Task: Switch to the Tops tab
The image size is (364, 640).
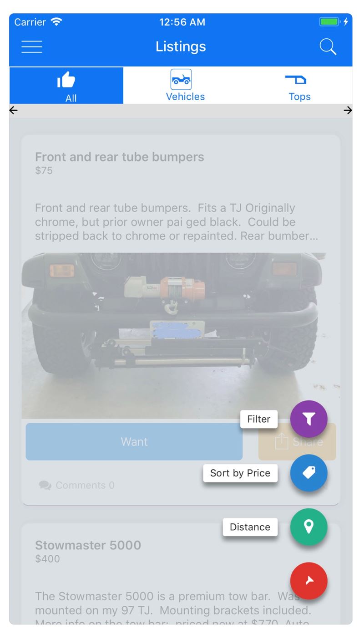Action: [299, 86]
